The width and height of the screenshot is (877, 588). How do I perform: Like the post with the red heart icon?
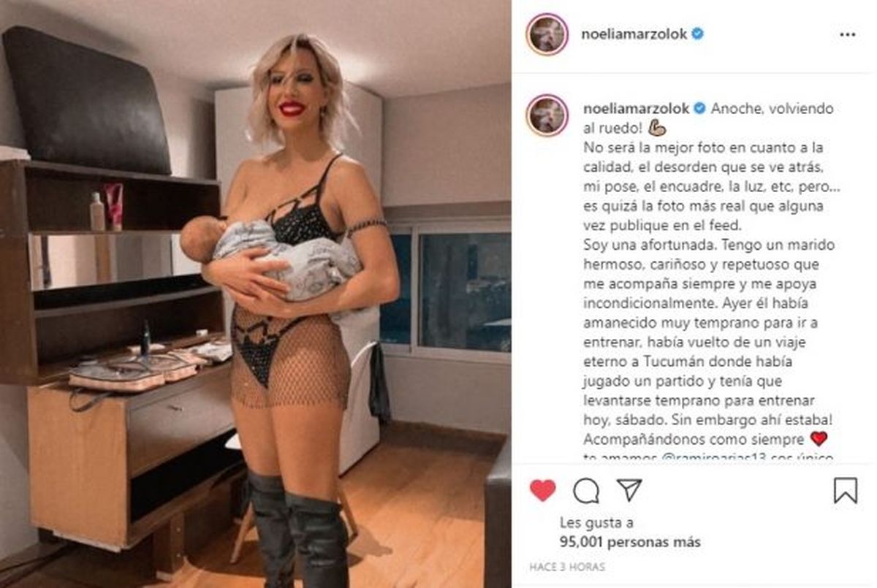[x=542, y=490]
